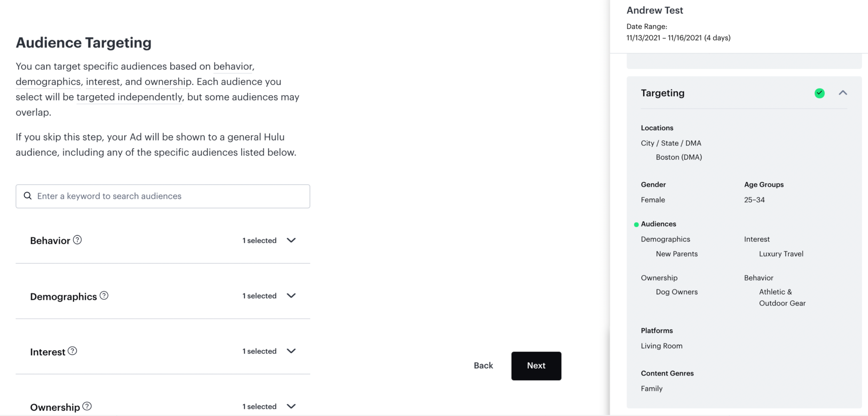Click the search magnifier icon

(x=28, y=196)
